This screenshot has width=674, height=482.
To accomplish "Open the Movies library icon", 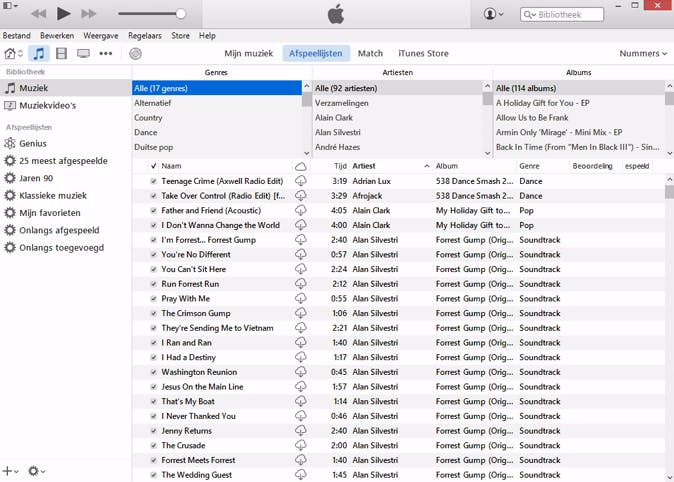I will coord(61,54).
